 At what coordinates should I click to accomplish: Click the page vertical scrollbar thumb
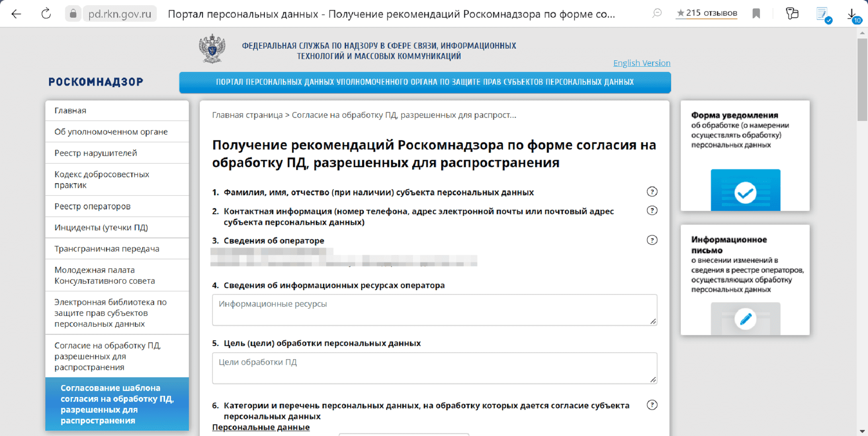pos(862,80)
